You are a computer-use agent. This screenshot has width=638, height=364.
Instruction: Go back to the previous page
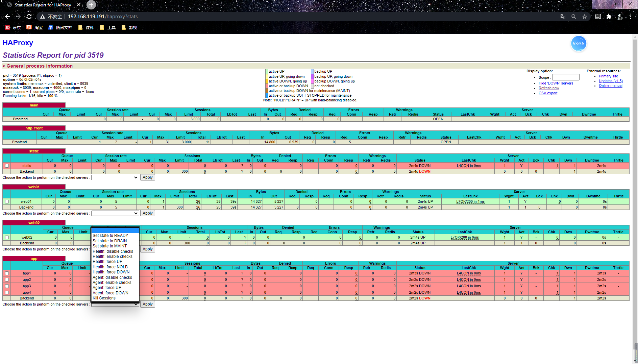[7, 17]
